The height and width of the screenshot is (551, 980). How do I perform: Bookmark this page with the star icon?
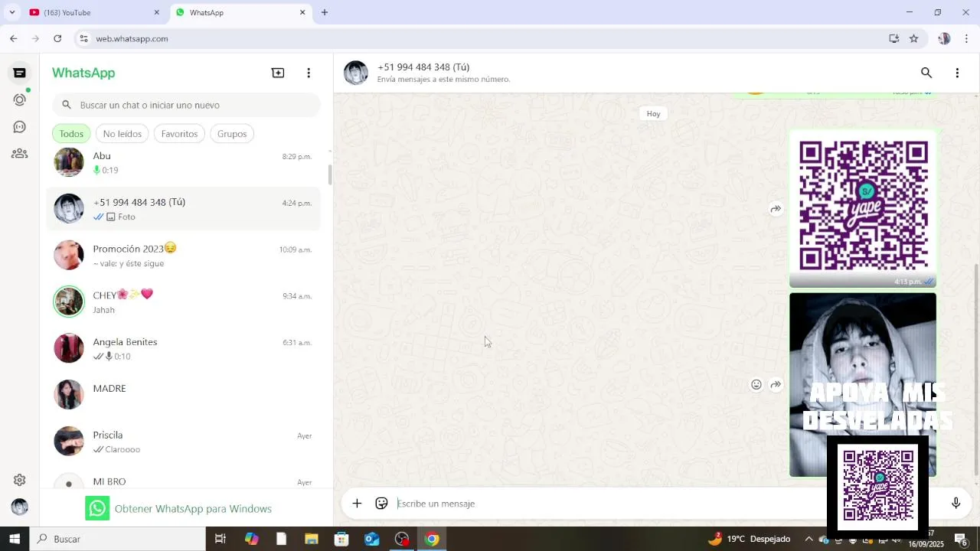click(913, 38)
